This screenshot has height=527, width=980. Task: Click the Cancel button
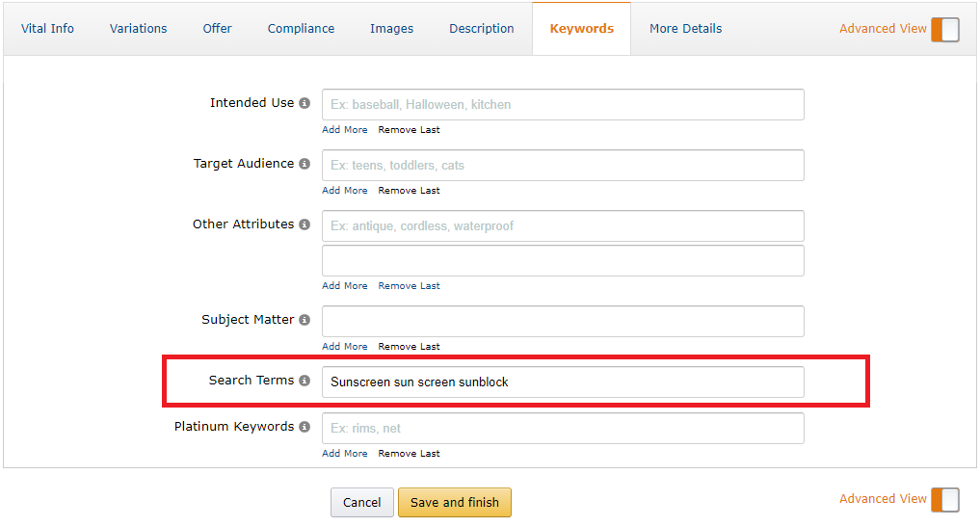(361, 502)
